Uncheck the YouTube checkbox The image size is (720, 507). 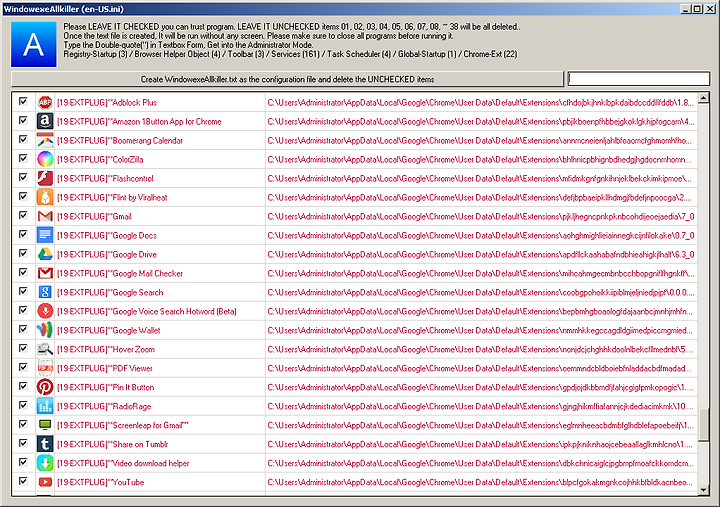[x=23, y=481]
